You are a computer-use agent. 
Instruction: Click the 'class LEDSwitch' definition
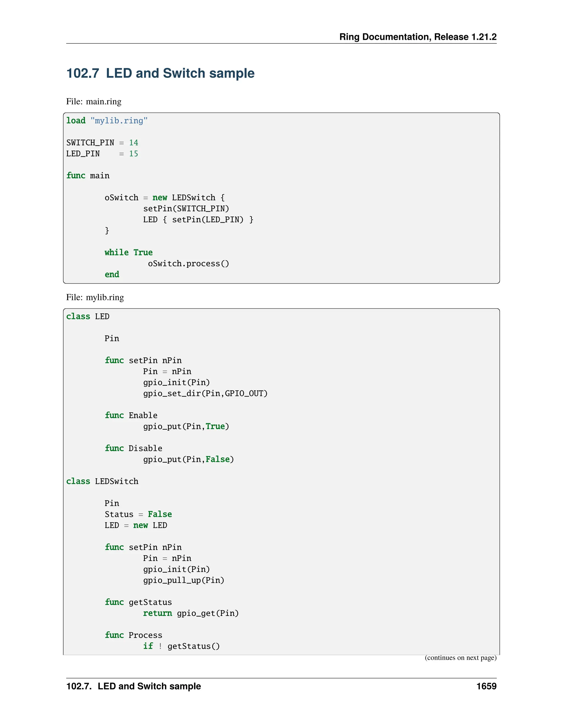(102, 481)
